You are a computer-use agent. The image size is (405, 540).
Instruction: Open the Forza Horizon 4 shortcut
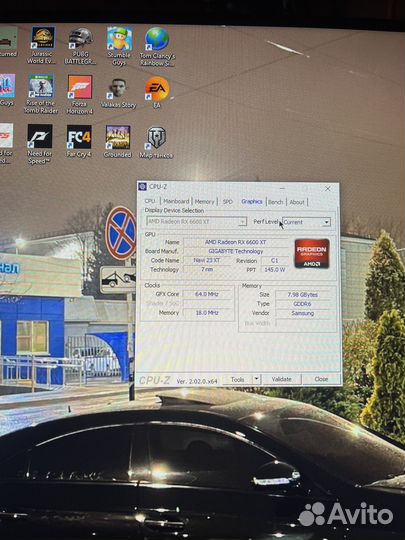[x=80, y=94]
